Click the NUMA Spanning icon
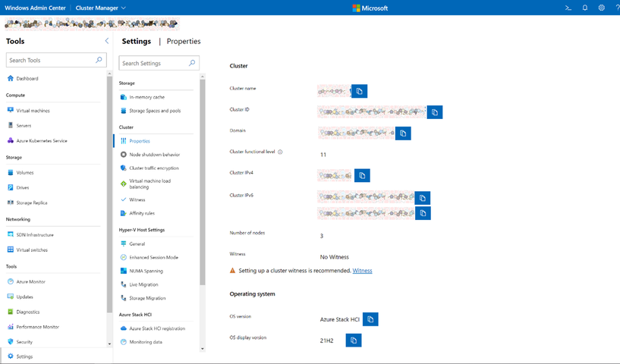 [x=124, y=271]
